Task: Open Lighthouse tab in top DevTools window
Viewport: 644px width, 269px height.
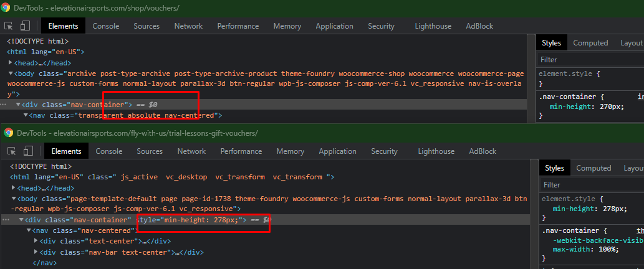Action: click(x=433, y=26)
